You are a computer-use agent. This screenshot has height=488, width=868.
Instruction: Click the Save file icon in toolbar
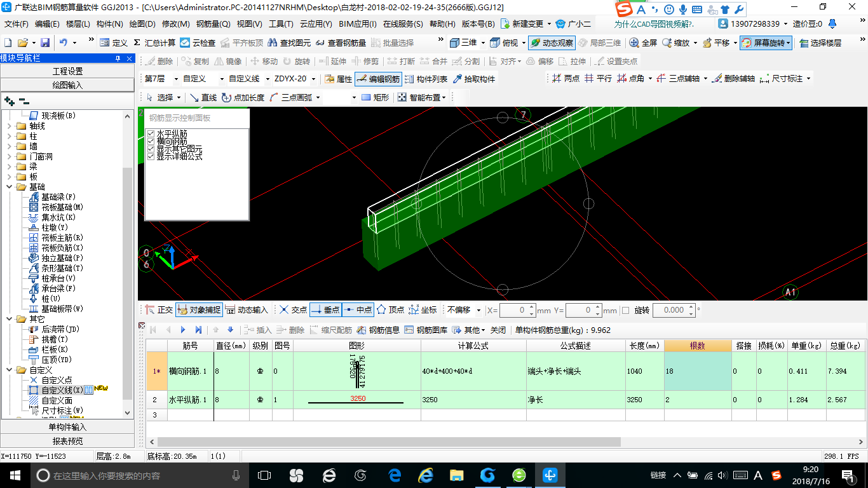pyautogui.click(x=45, y=43)
